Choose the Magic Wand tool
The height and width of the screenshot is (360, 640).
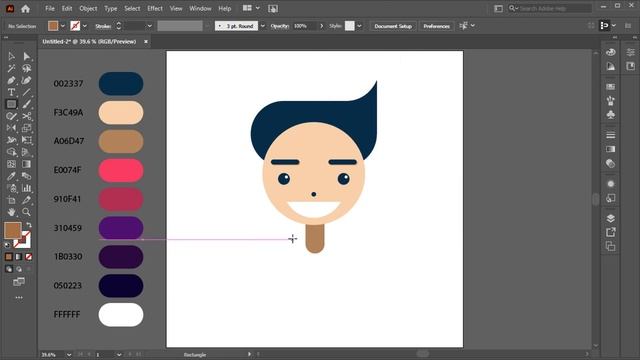click(x=11, y=68)
